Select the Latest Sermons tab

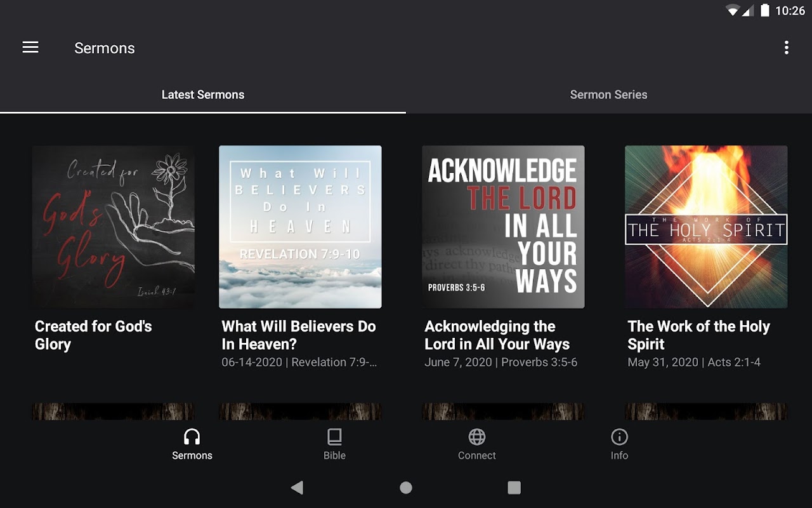pyautogui.click(x=203, y=95)
